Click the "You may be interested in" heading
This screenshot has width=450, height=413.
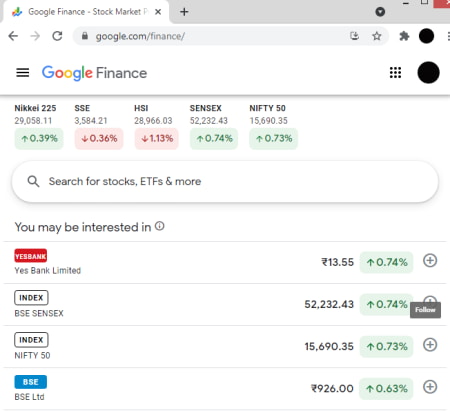[83, 227]
